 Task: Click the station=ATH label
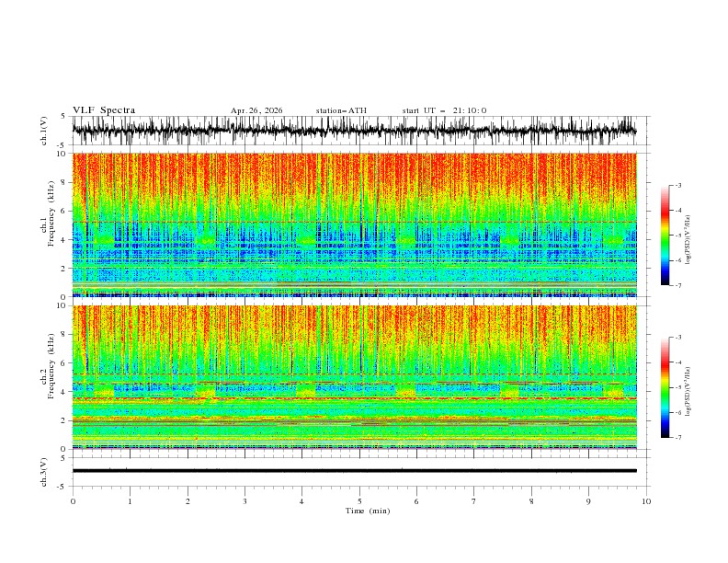click(x=341, y=110)
